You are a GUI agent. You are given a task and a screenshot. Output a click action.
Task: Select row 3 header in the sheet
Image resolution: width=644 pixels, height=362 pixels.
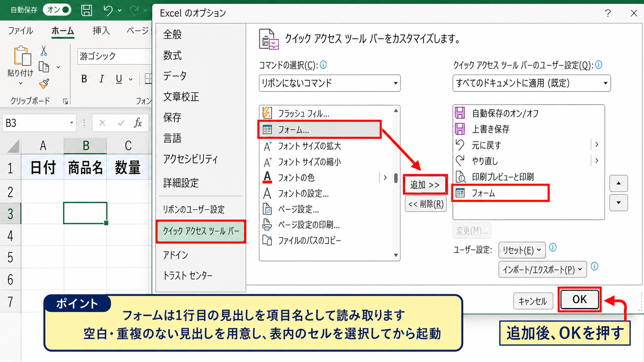(x=10, y=214)
